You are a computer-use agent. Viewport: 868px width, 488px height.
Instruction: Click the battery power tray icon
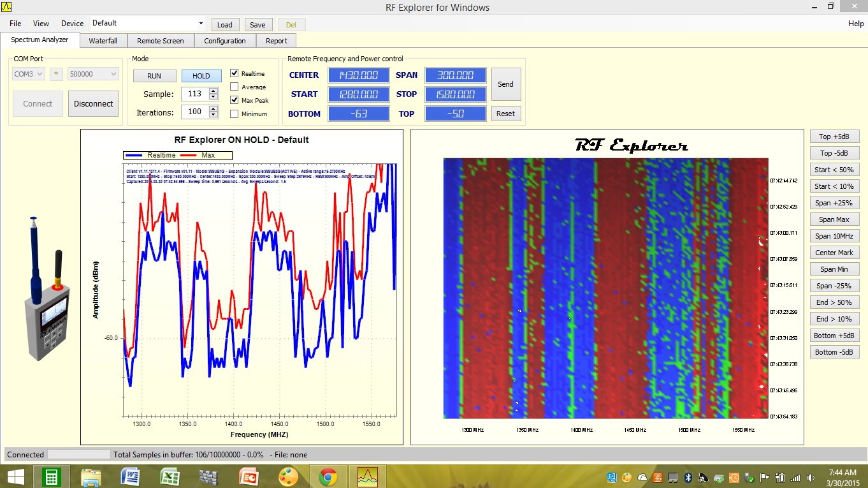click(x=780, y=477)
